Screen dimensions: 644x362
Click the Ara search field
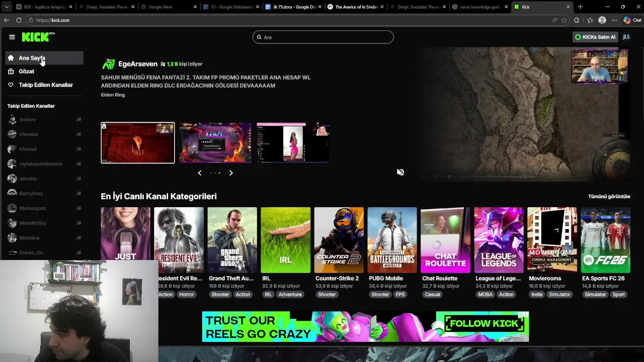pos(323,37)
